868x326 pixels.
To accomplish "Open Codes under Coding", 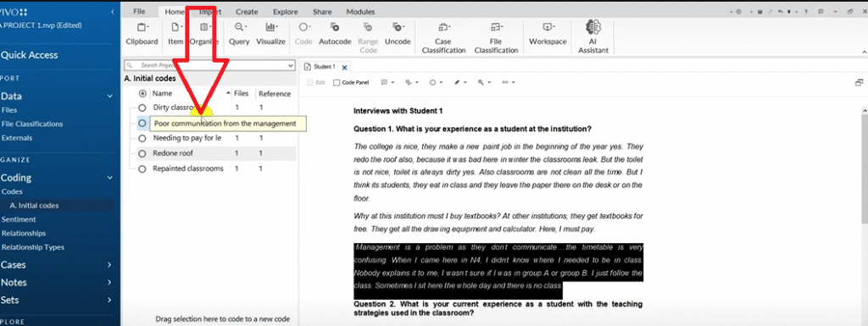I will [x=12, y=191].
